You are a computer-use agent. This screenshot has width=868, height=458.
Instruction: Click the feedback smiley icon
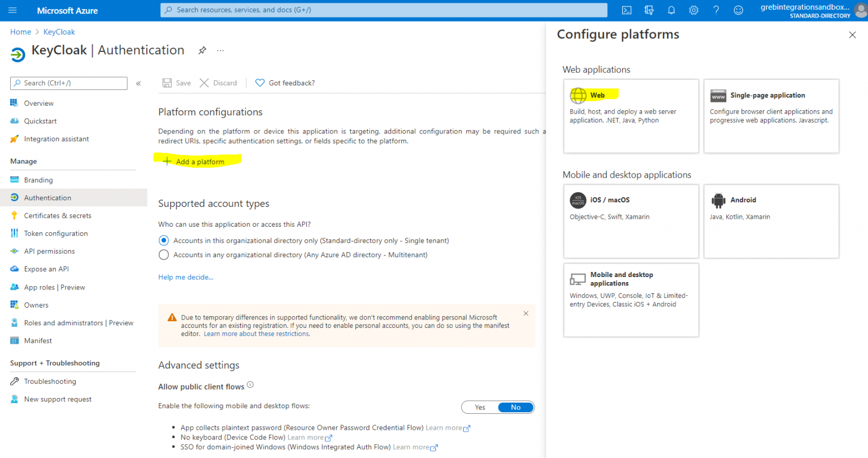point(738,10)
